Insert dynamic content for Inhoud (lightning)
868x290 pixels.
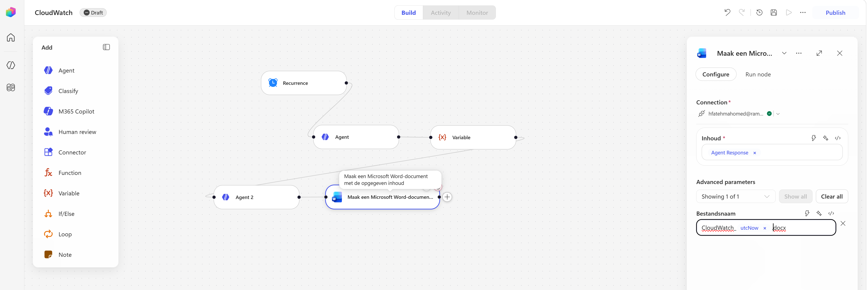(813, 138)
